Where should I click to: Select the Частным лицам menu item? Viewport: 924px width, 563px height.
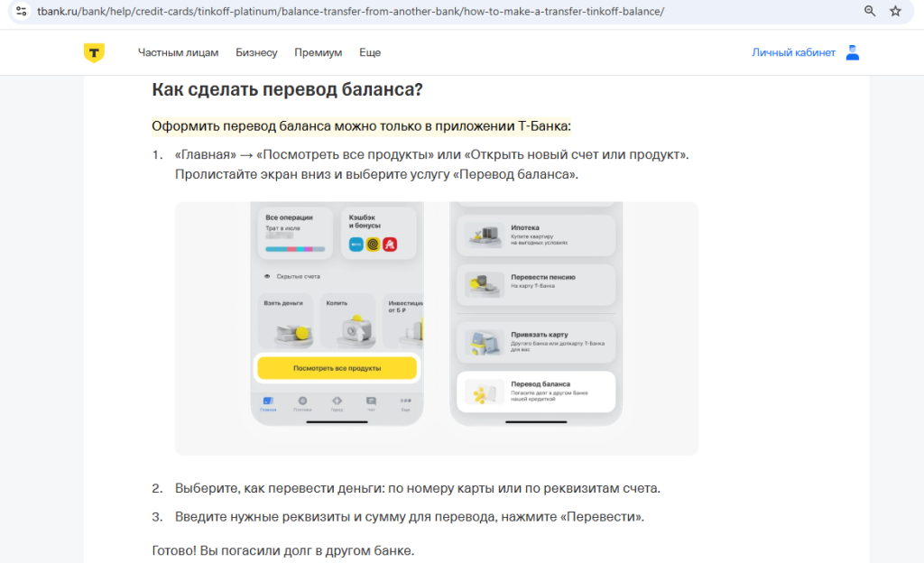pos(180,52)
